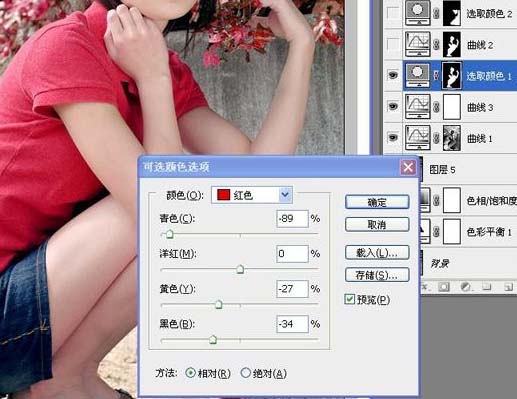The width and height of the screenshot is (517, 399).
Task: Select the 绝对(A) absolute method radio
Action: (246, 373)
